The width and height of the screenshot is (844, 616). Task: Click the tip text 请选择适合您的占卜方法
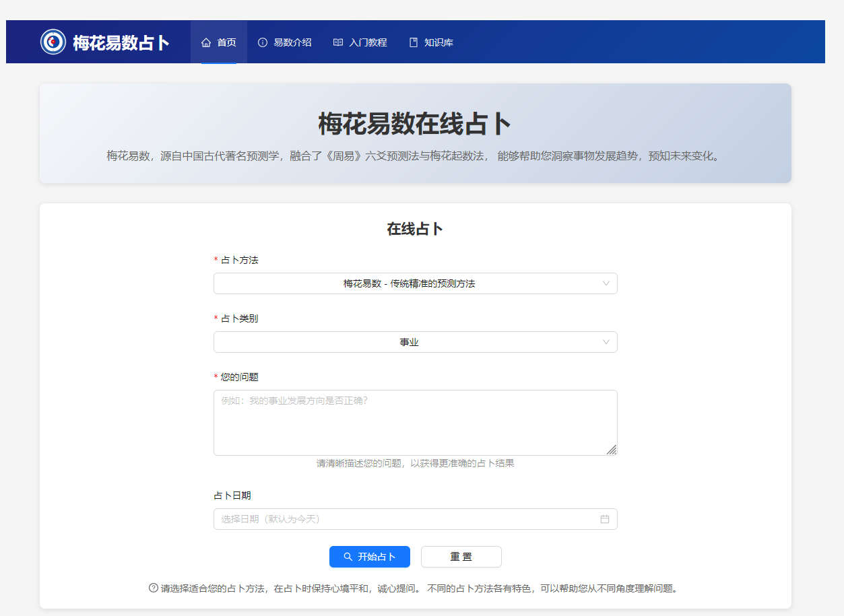(419, 588)
